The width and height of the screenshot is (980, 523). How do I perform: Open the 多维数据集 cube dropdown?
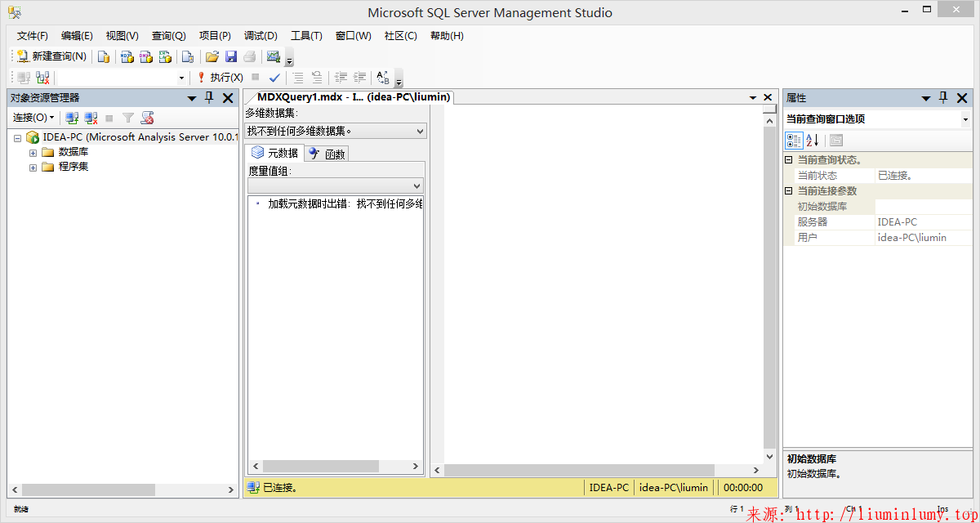tap(336, 131)
